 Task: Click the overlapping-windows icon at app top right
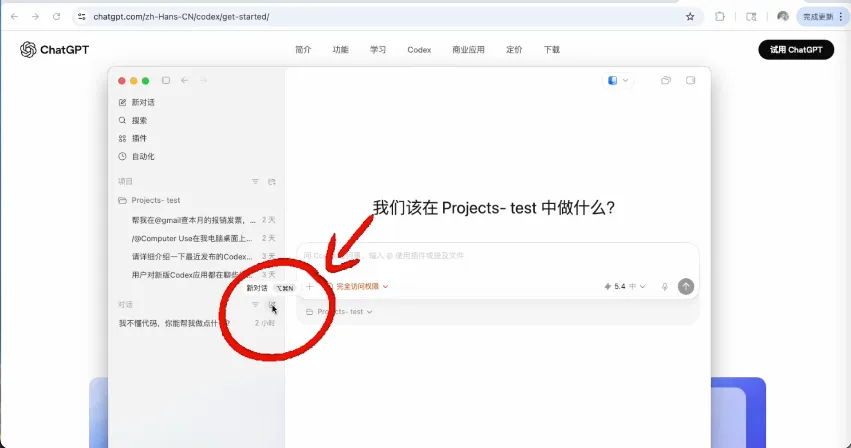[x=666, y=80]
